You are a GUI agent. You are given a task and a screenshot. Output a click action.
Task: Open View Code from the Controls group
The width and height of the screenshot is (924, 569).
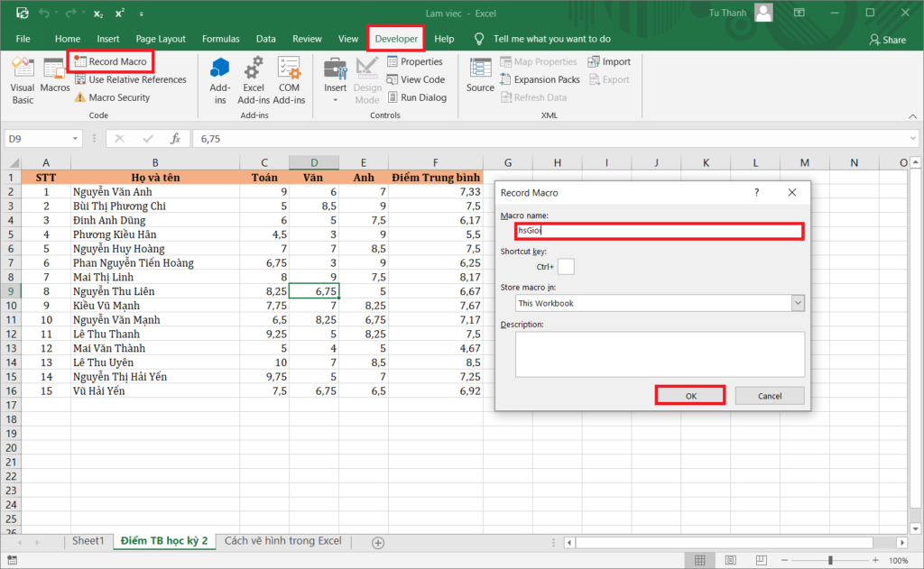pyautogui.click(x=415, y=79)
